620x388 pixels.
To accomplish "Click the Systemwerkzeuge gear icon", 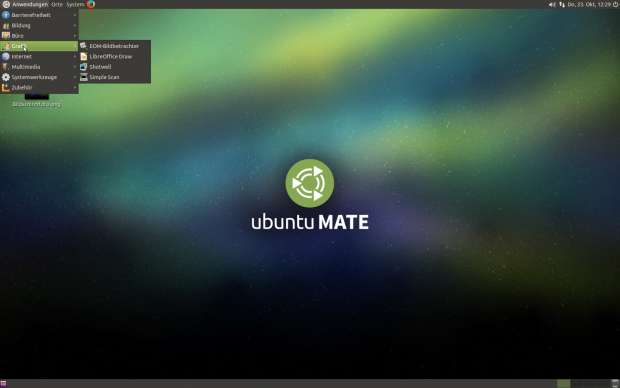I will point(6,77).
